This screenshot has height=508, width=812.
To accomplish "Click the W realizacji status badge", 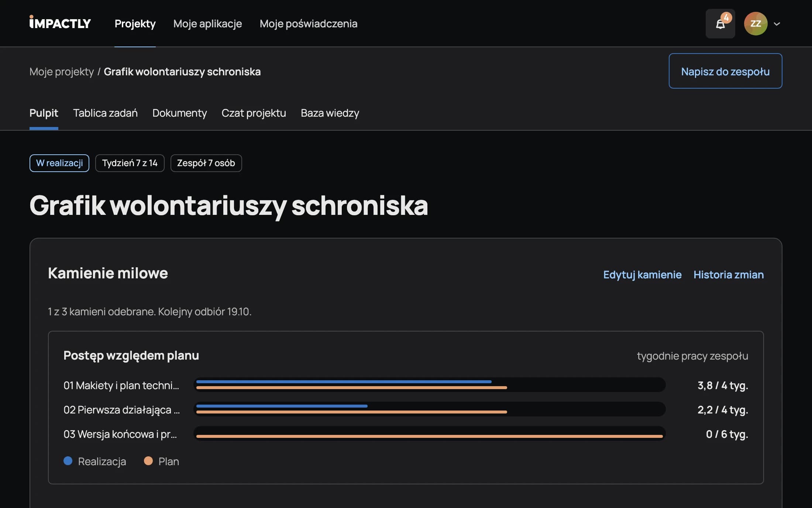I will 59,163.
